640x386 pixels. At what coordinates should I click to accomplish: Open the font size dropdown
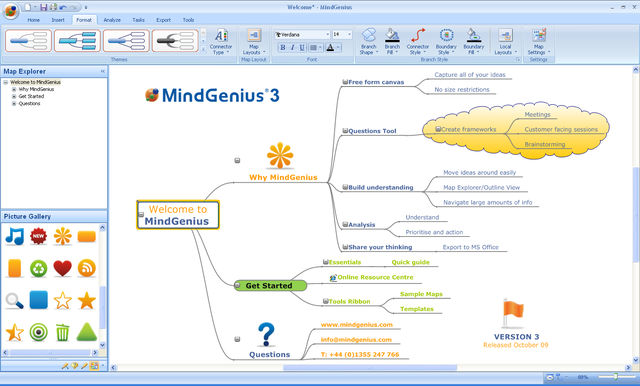tap(342, 35)
